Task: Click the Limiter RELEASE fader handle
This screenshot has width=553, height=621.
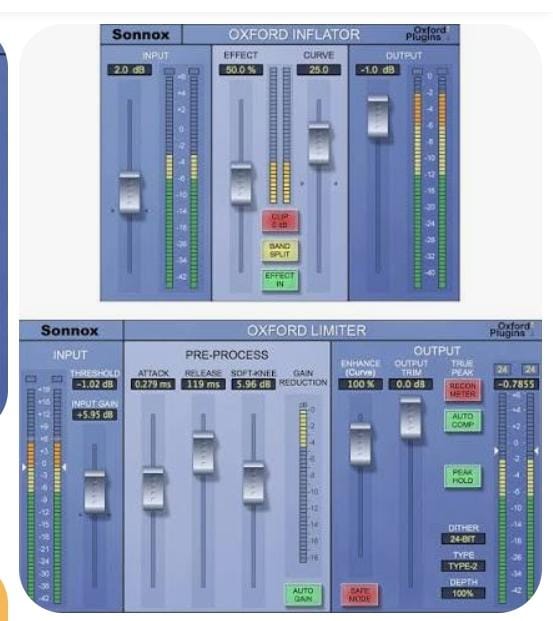Action: click(x=203, y=453)
